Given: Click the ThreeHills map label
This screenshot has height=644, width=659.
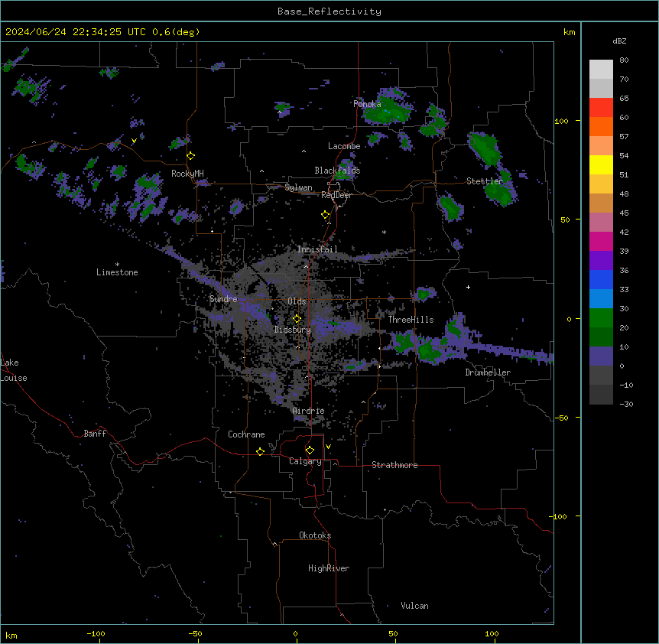Looking at the screenshot, I should point(411,320).
